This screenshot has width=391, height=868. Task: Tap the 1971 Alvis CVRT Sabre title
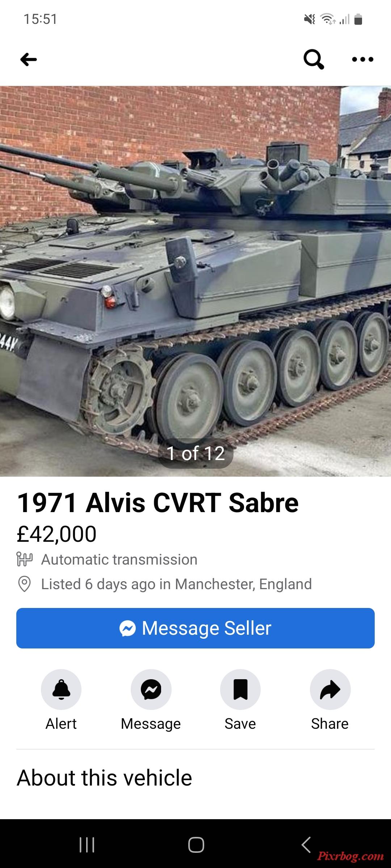pos(158,502)
